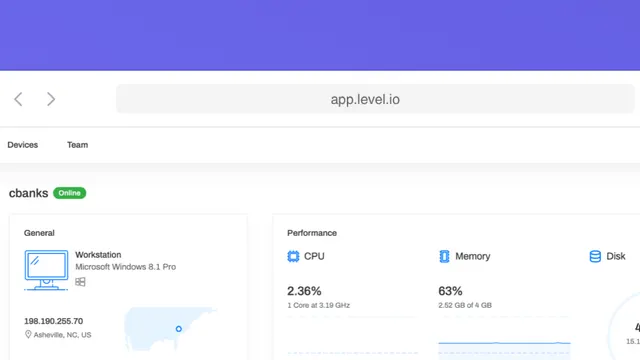Click the Microsoft Windows 8.1 Pro text

[126, 267]
